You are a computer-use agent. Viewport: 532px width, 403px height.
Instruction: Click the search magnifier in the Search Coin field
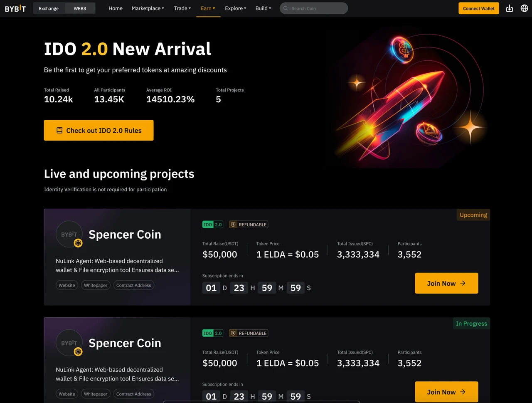pyautogui.click(x=286, y=8)
